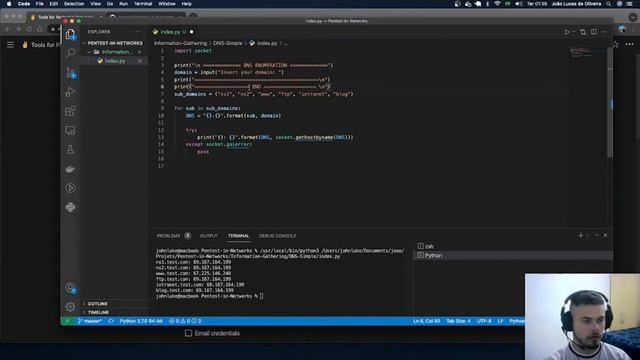Image resolution: width=640 pixels, height=360 pixels.
Task: Change Tab Size: 4 indentation setting
Action: coord(458,321)
